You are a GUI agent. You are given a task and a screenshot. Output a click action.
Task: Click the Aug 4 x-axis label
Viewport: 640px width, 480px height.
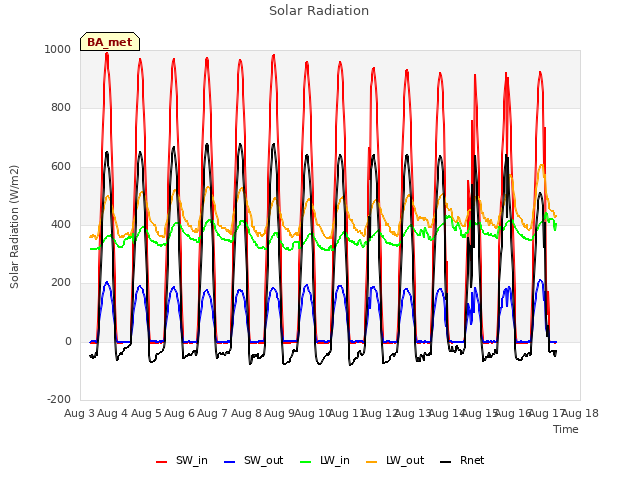(113, 413)
